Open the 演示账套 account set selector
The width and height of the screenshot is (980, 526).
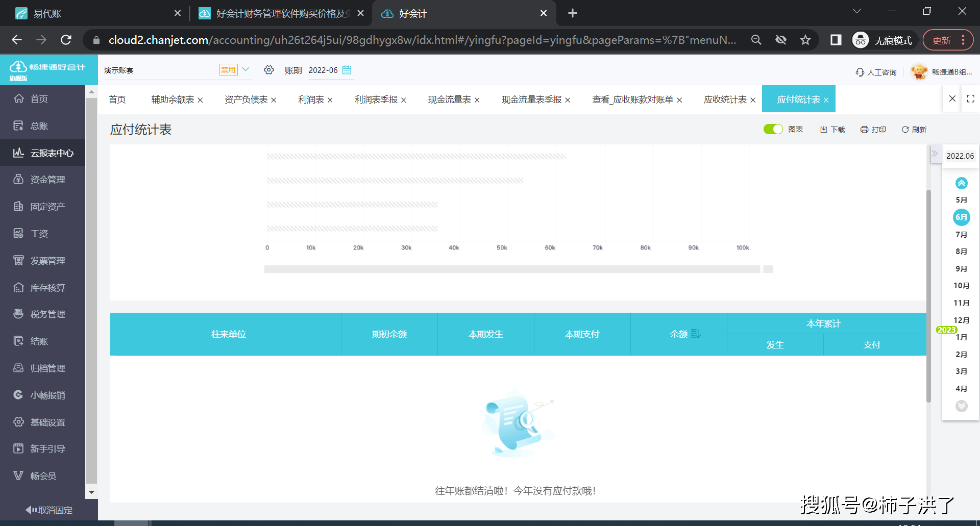tap(153, 70)
